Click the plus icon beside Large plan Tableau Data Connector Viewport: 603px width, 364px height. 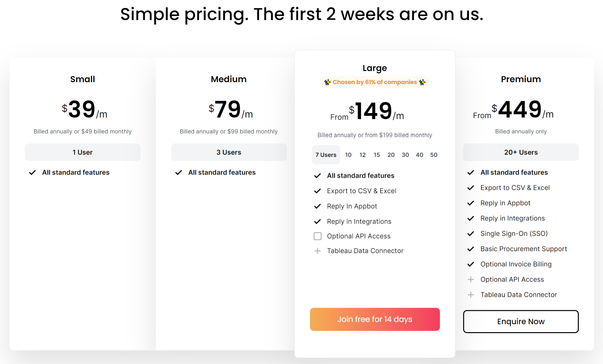(318, 251)
